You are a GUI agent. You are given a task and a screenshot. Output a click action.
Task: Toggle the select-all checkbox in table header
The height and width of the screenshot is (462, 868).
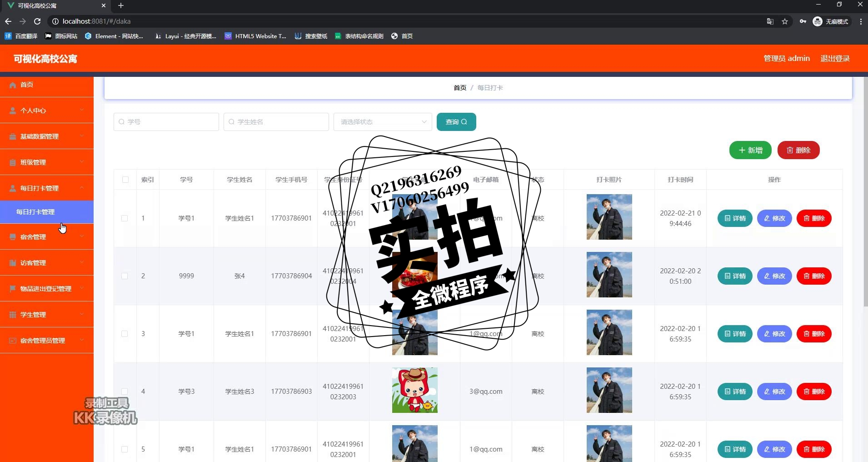[125, 180]
